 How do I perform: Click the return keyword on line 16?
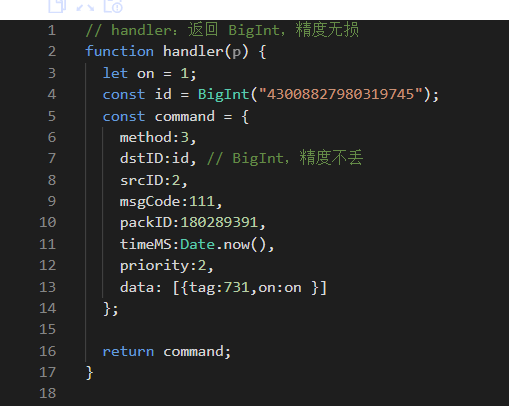128,352
